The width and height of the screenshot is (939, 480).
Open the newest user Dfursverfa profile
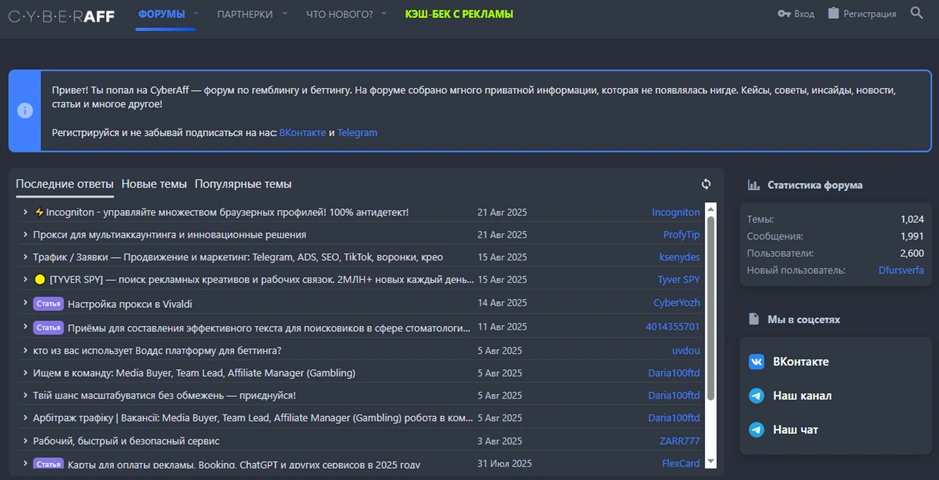click(x=901, y=270)
